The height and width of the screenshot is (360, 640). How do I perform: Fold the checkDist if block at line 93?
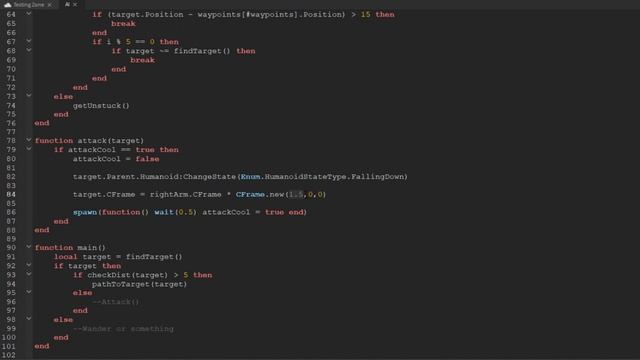[x=29, y=274]
